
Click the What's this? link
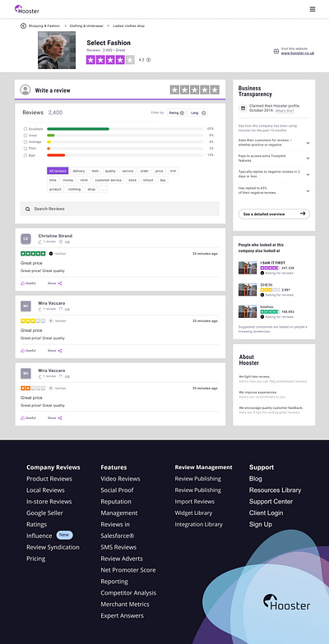(285, 111)
